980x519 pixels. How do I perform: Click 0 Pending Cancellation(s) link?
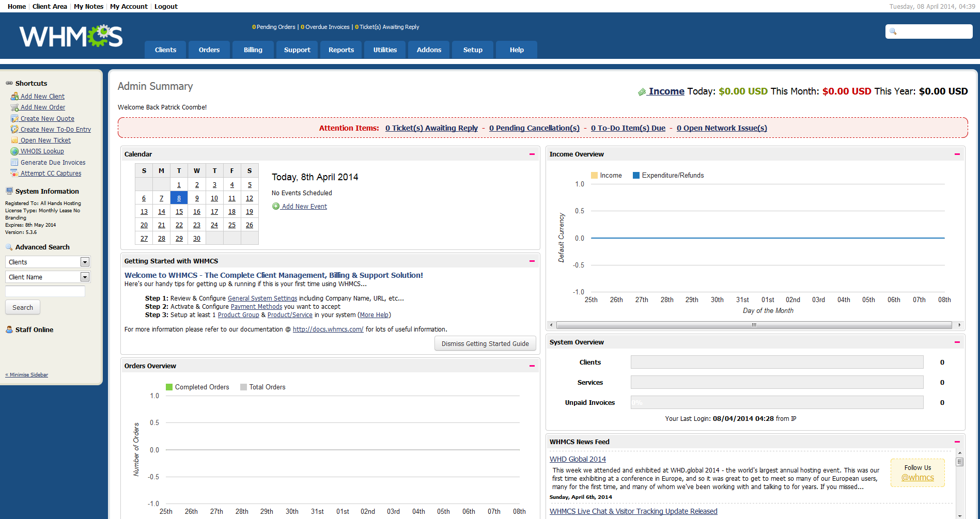(534, 128)
